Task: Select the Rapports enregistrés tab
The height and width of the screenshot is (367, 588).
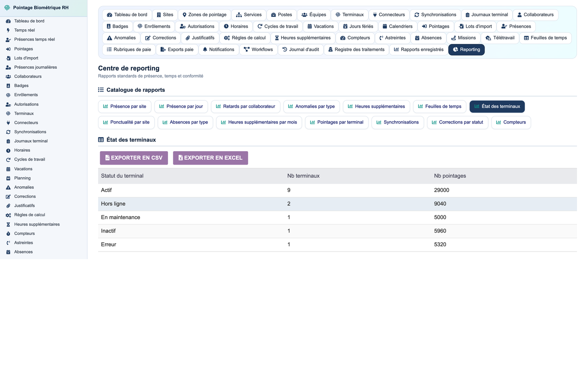Action: pyautogui.click(x=419, y=50)
